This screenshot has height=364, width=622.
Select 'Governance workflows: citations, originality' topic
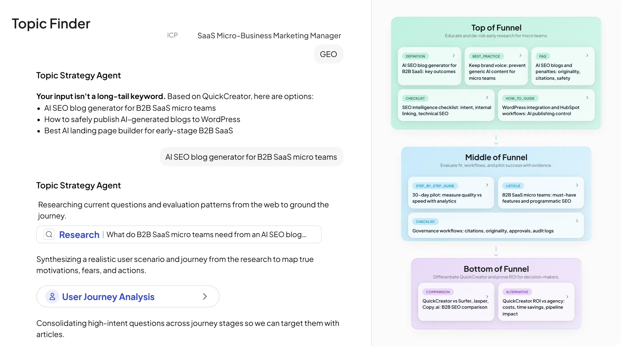pyautogui.click(x=483, y=231)
